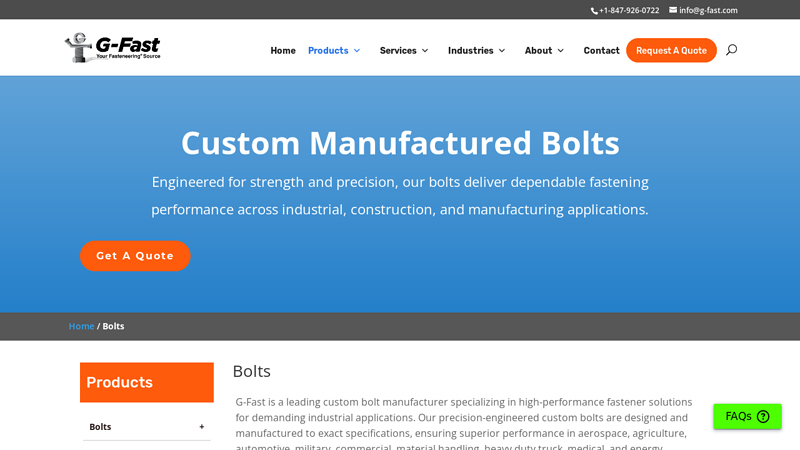Follow the Home breadcrumb link
800x450 pixels.
(x=82, y=326)
